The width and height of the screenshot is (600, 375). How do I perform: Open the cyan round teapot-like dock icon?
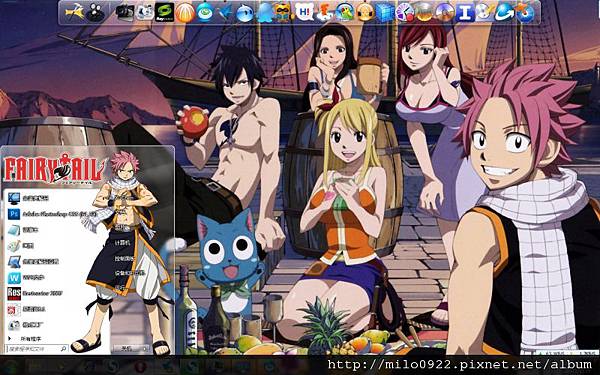(205, 12)
